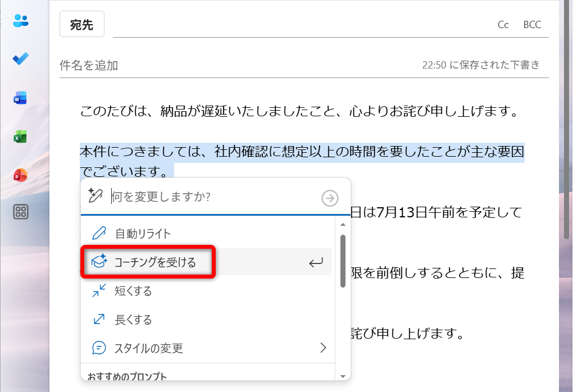Viewport: 573px width, 392px height.
Task: Click the text 日は7月13日午前を予定して
Action: point(436,212)
